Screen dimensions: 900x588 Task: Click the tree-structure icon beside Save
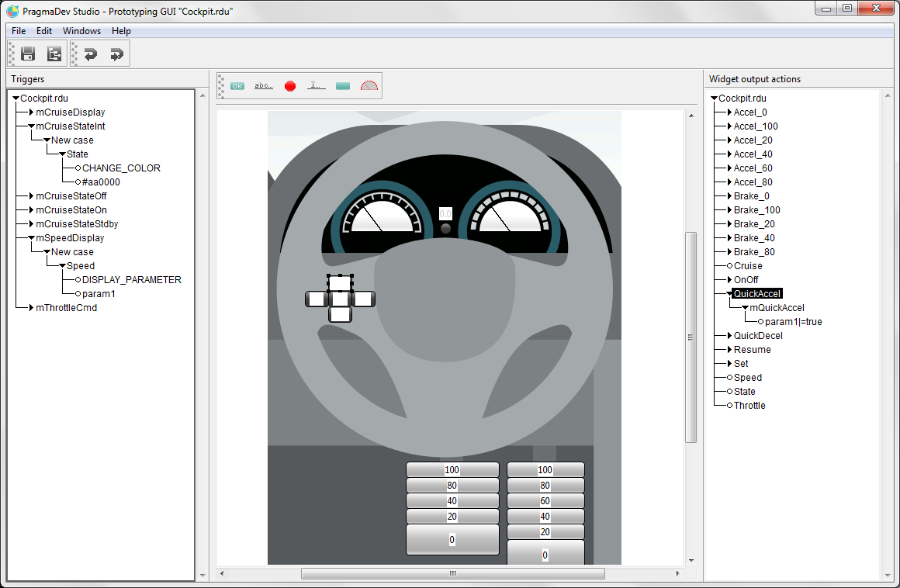click(x=54, y=54)
